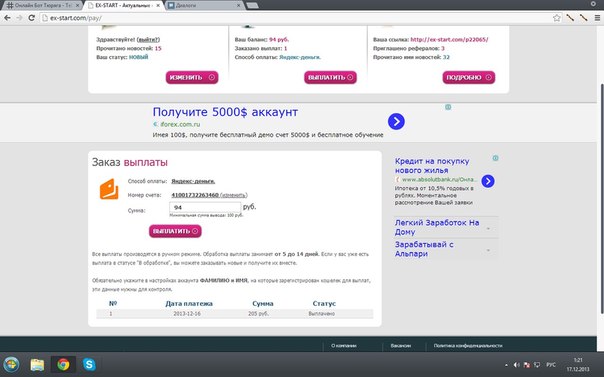This screenshot has height=377, width=604.
Task: Click the page vertical scrollbar
Action: point(601,198)
